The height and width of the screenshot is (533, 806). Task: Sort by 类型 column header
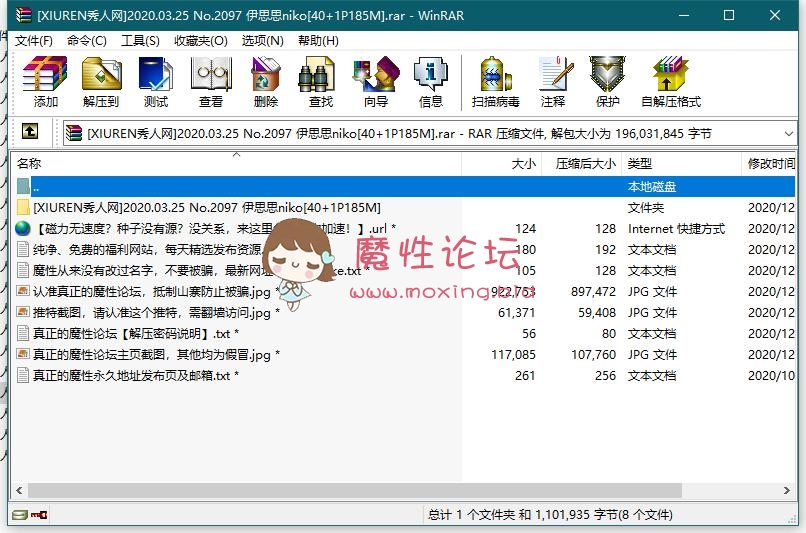click(681, 163)
